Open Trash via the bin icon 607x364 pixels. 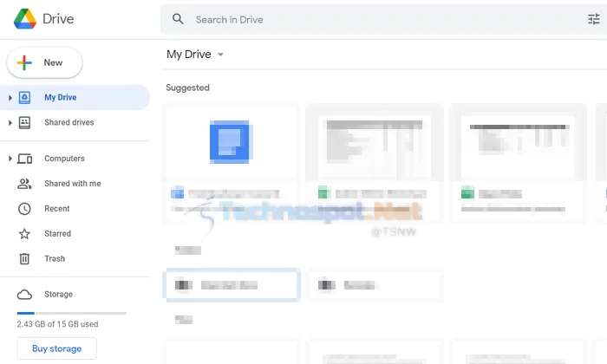click(24, 259)
